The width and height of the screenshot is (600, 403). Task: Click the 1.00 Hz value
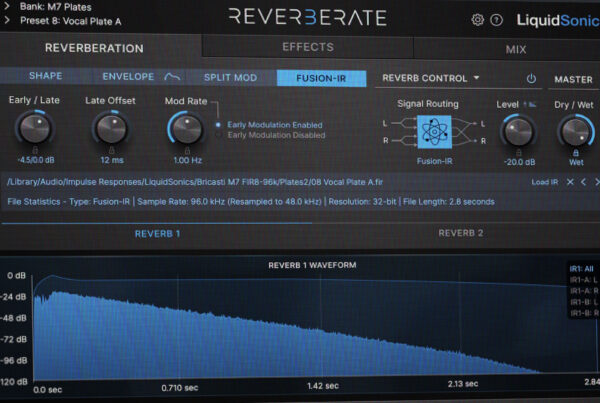click(x=188, y=160)
